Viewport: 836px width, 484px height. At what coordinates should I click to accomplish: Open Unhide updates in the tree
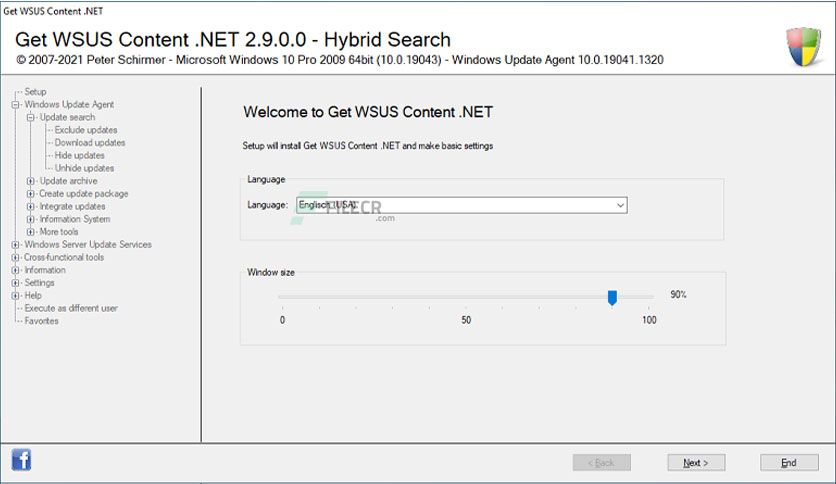click(84, 168)
